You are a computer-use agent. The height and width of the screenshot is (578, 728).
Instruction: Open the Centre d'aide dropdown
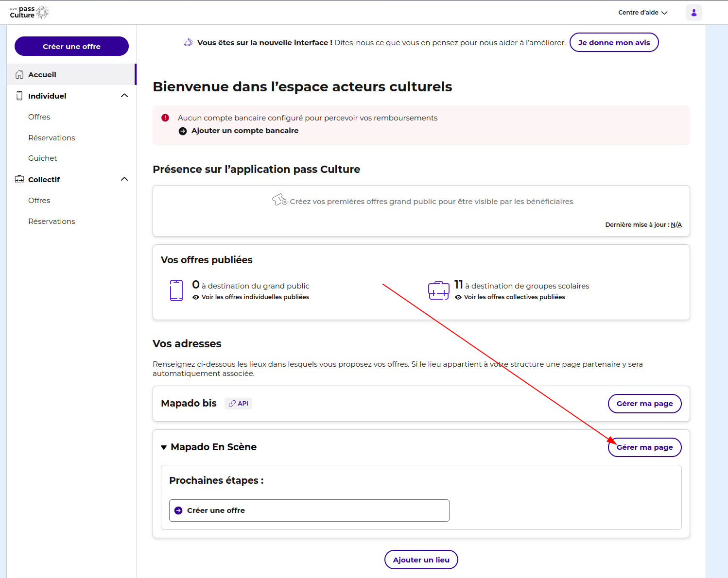pos(642,13)
